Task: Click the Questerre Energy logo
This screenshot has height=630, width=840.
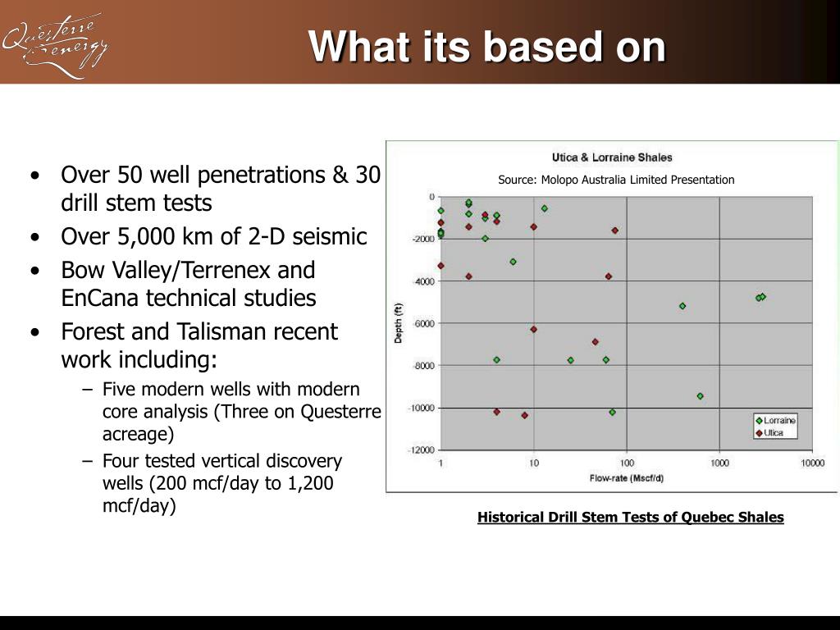Action: point(55,45)
